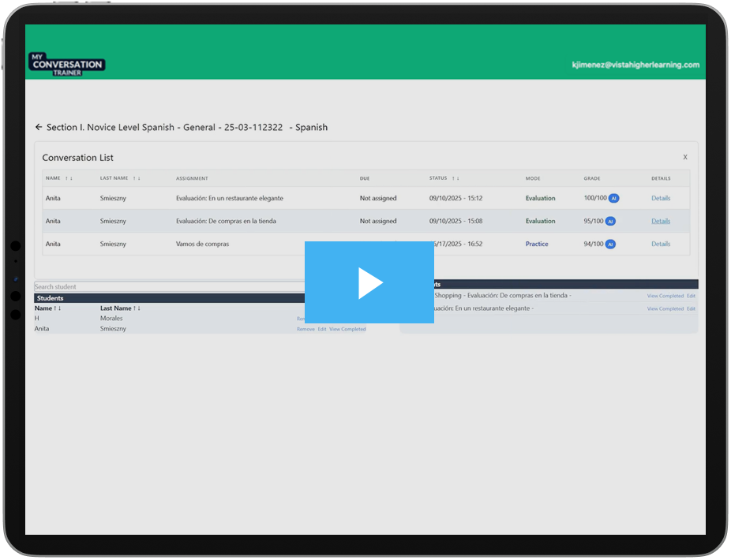Click the sort icon on the STATUS column

point(455,178)
